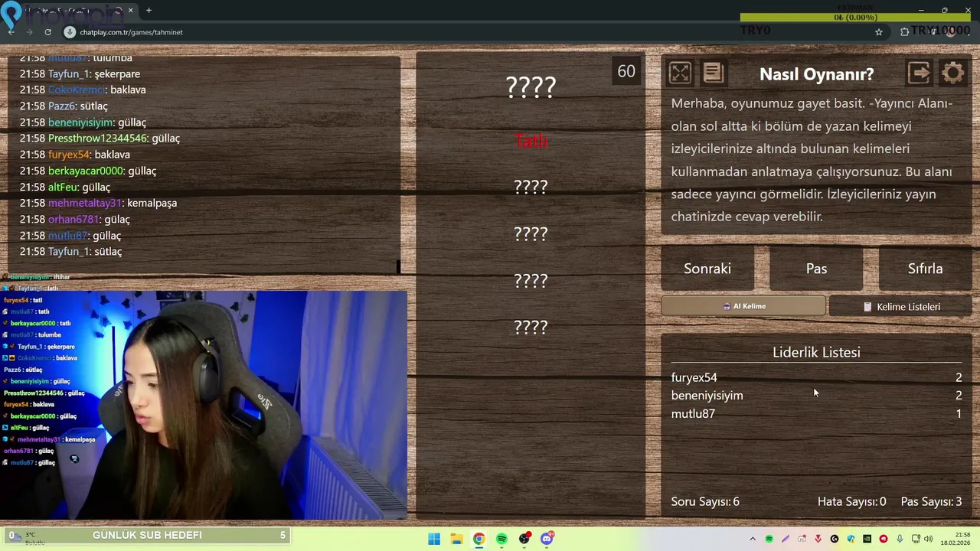
Task: Toggle fullscreen with the expand arrows icon
Action: point(680,73)
